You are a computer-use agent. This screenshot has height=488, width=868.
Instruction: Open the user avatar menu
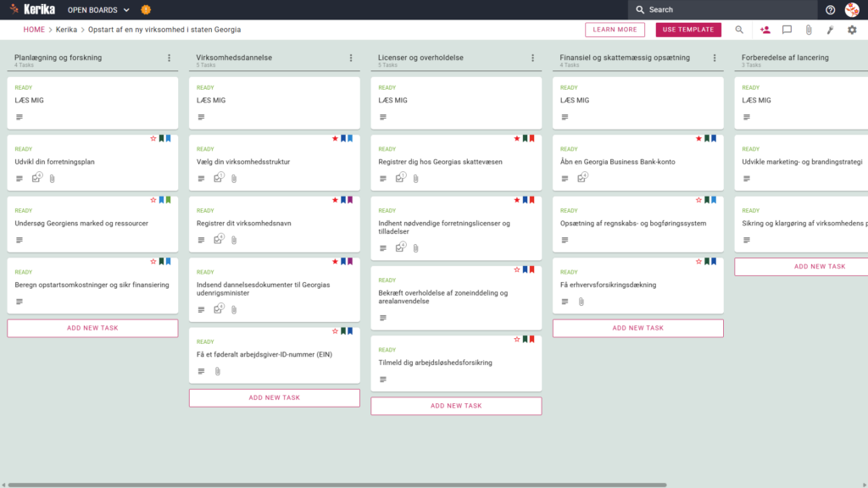tap(852, 9)
